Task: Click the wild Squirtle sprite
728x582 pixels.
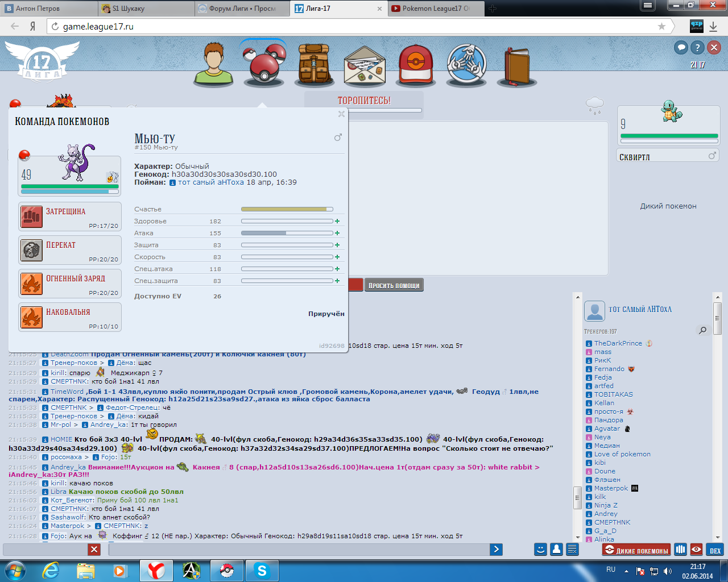Action: tap(672, 111)
